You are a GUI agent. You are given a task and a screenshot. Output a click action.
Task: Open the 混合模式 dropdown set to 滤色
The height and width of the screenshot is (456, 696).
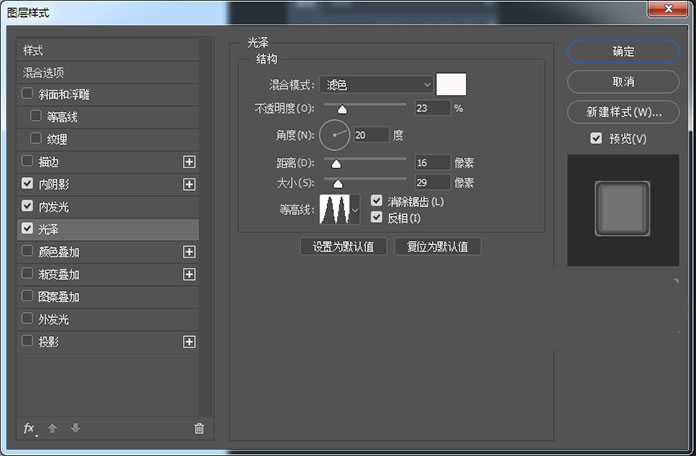pyautogui.click(x=376, y=84)
